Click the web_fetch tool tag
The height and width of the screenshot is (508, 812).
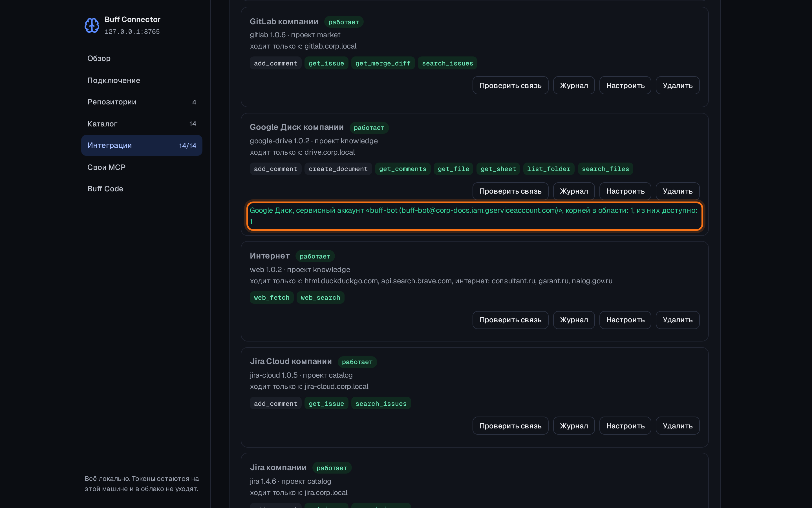[x=272, y=297]
